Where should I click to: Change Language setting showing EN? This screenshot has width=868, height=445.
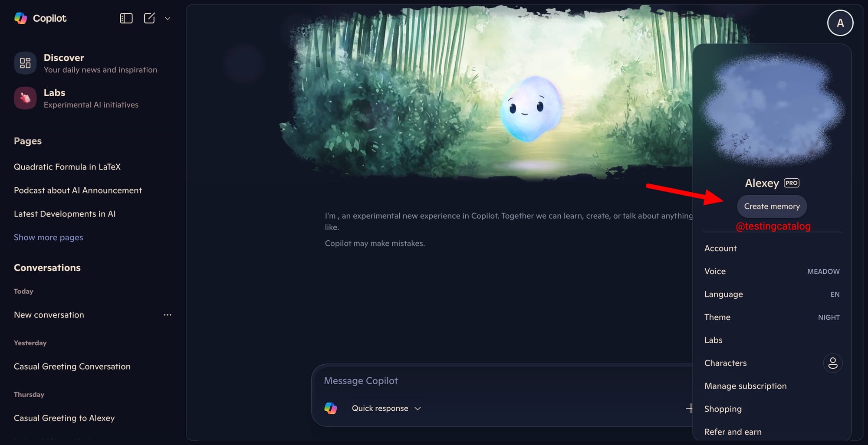coord(772,294)
